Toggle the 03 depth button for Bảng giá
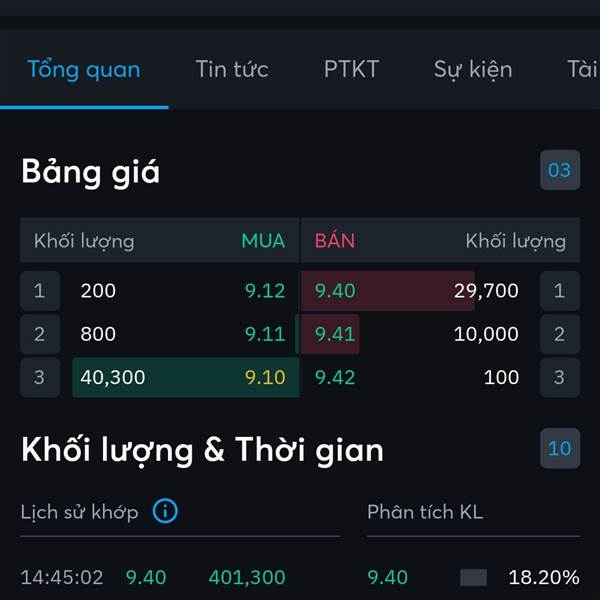Screen dimensions: 600x600 pyautogui.click(x=559, y=170)
